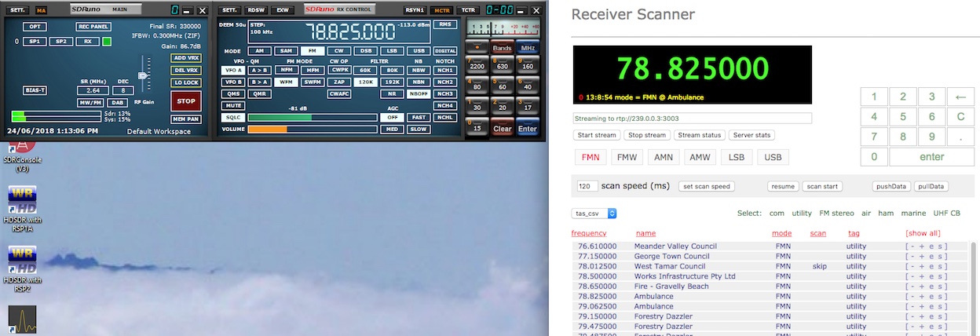Toggle the MUTE button
Image resolution: width=980 pixels, height=336 pixels.
tap(233, 105)
